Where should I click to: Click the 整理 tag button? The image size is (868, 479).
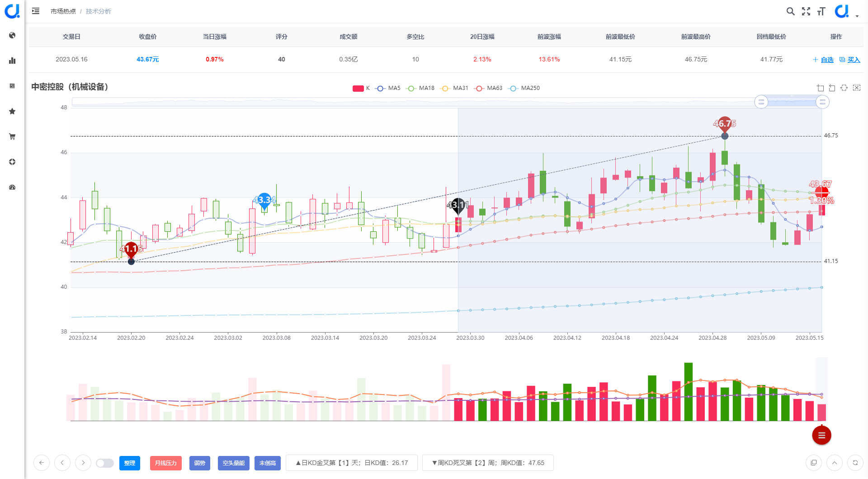tap(130, 463)
